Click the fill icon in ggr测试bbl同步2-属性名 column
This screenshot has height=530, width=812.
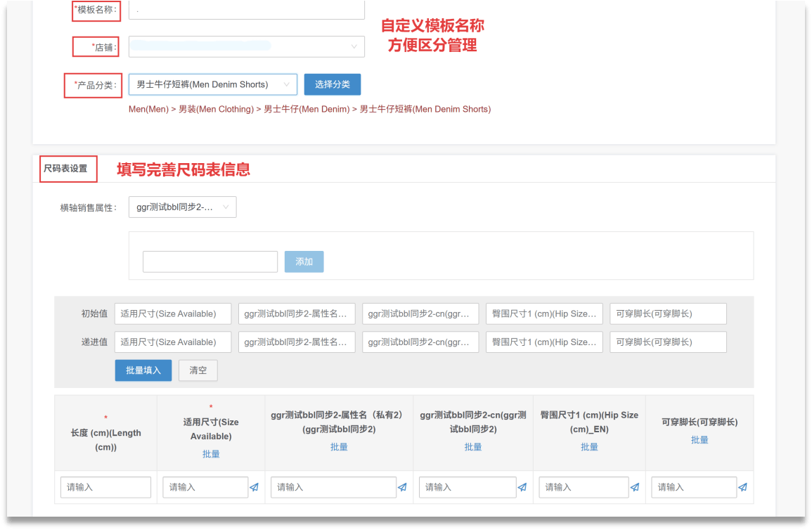coord(402,487)
